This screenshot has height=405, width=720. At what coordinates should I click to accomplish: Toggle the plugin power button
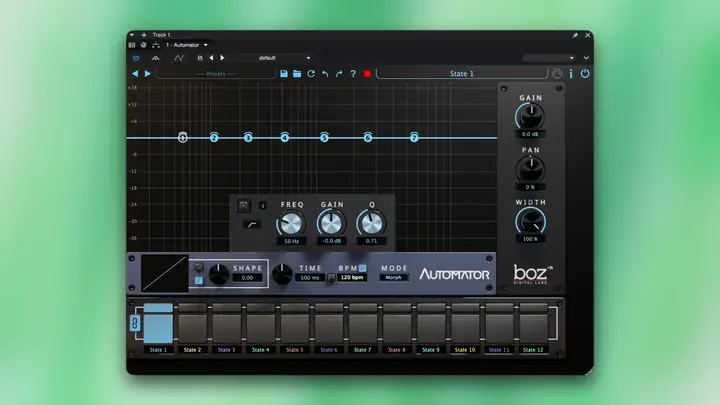pyautogui.click(x=585, y=73)
